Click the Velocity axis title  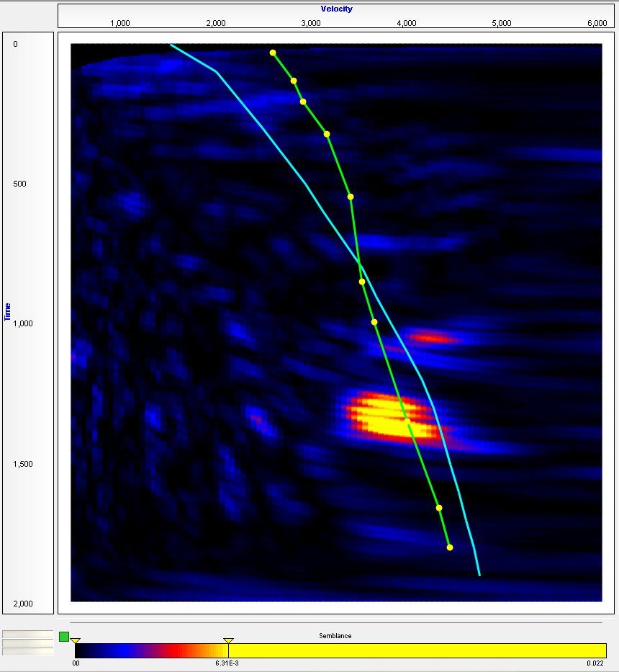pos(337,9)
